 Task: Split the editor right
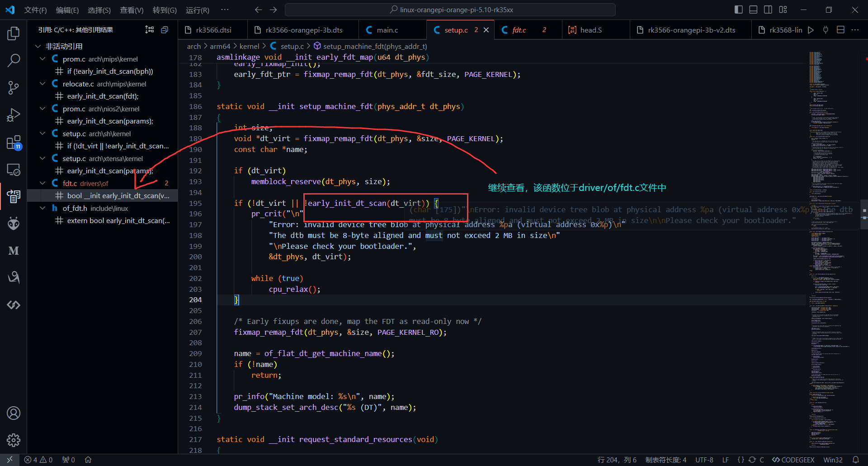click(840, 30)
